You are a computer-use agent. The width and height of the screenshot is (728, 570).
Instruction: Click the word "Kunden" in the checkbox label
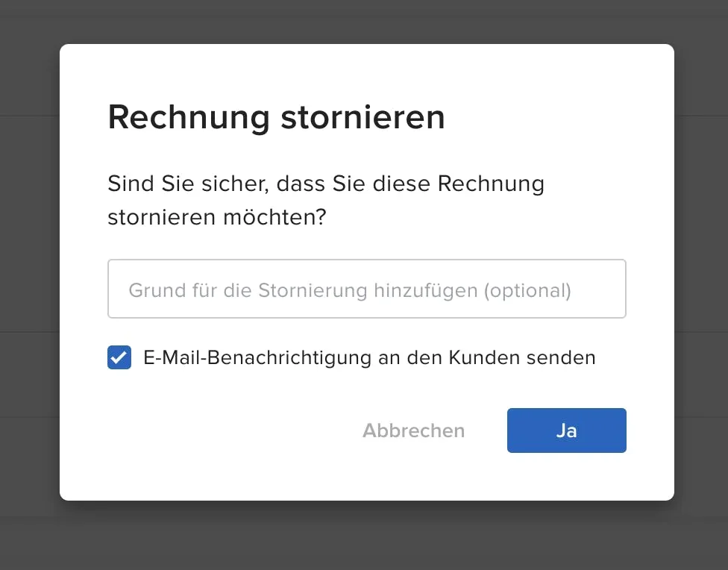(x=483, y=357)
